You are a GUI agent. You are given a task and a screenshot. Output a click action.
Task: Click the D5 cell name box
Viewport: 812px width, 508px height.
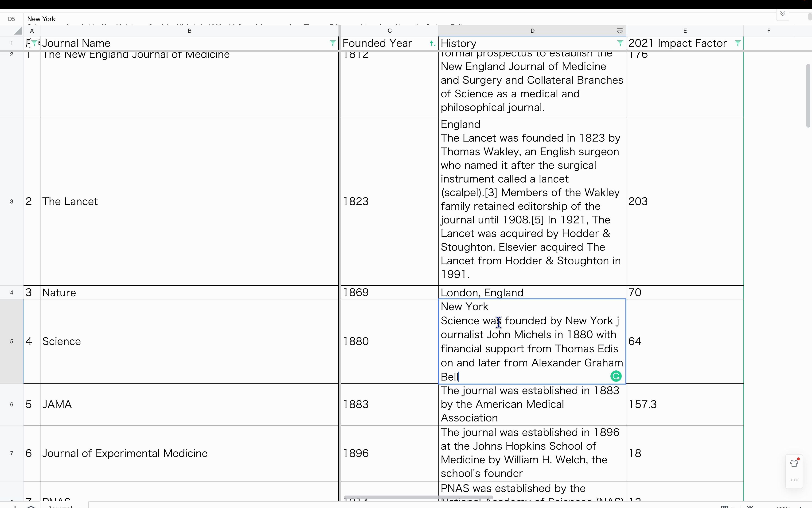pyautogui.click(x=12, y=19)
